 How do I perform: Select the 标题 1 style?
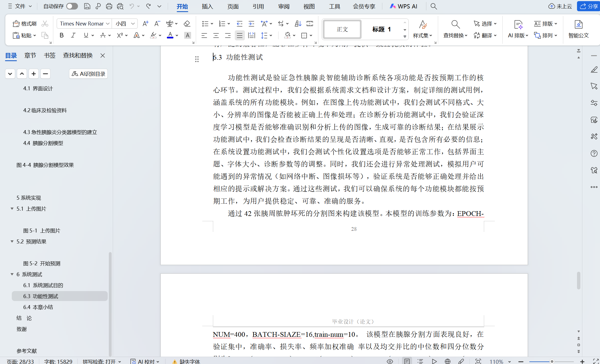tap(381, 29)
